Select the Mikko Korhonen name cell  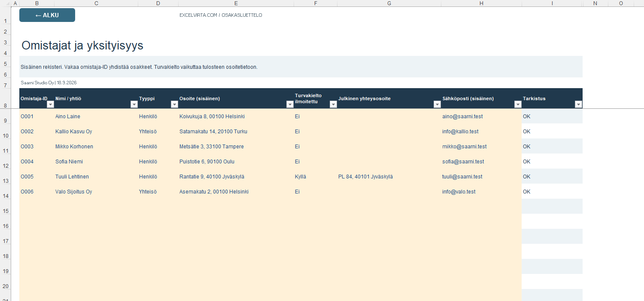point(96,147)
